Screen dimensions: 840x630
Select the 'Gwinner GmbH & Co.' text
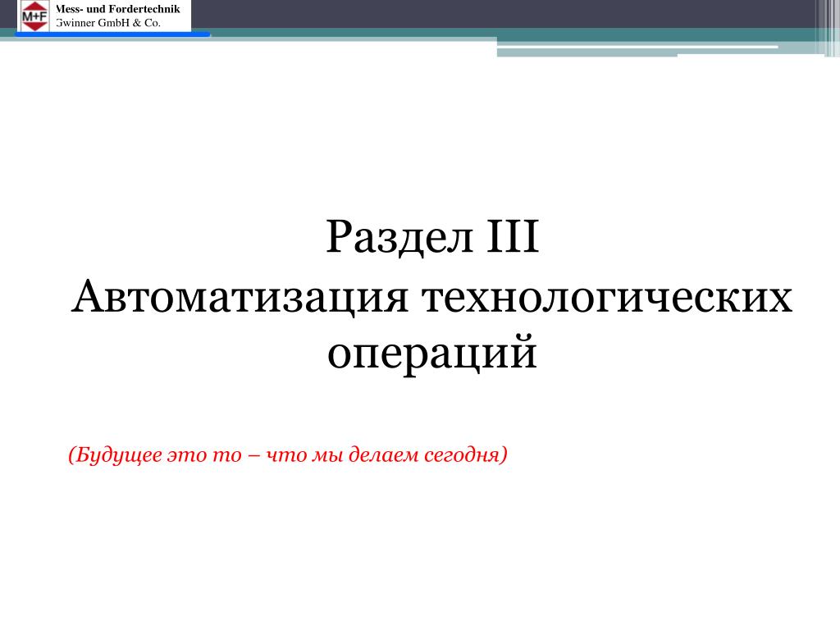click(108, 23)
